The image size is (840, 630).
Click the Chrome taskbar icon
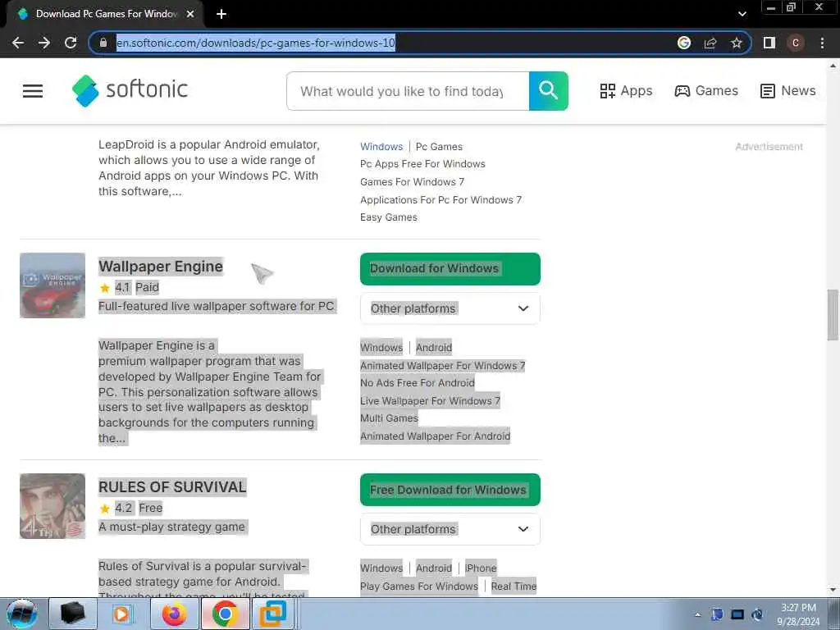tap(225, 614)
